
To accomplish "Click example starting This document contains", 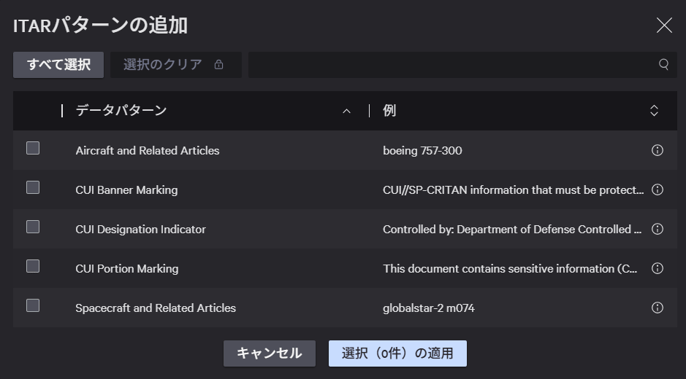I will pyautogui.click(x=510, y=269).
